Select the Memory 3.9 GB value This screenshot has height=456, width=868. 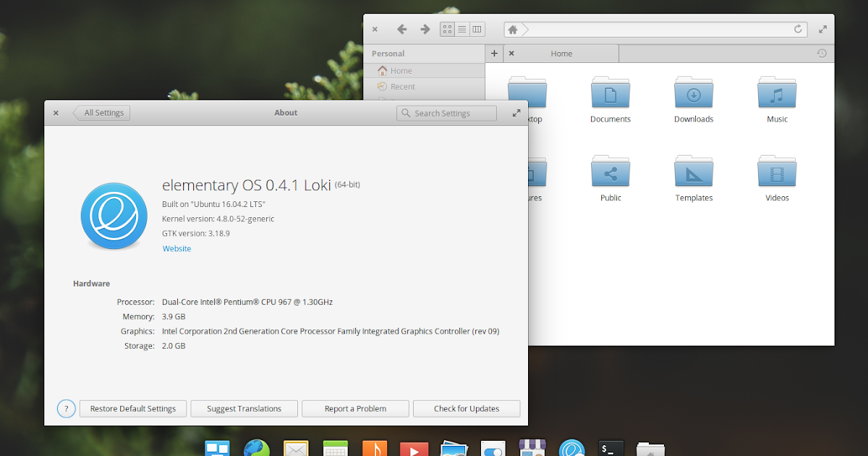coord(174,316)
